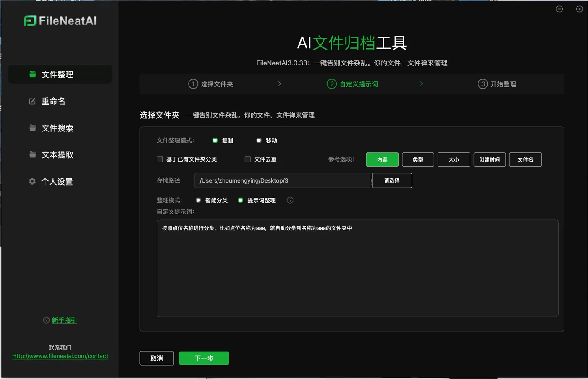Click inside the 自定义提示词 text area
Viewport: 588px width, 379px height.
click(x=357, y=268)
